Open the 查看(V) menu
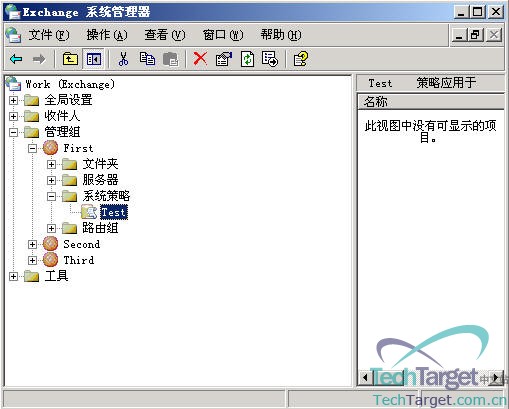Screen dimensions: 509x409 164,35
